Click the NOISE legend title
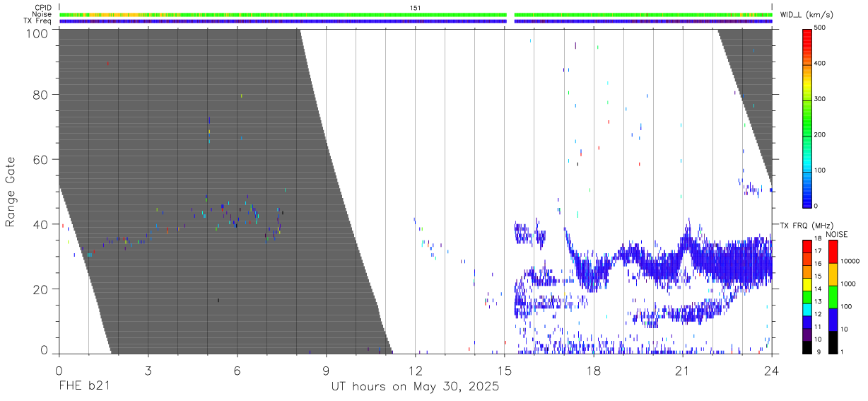Viewport: 868px width, 401px height. 837,234
